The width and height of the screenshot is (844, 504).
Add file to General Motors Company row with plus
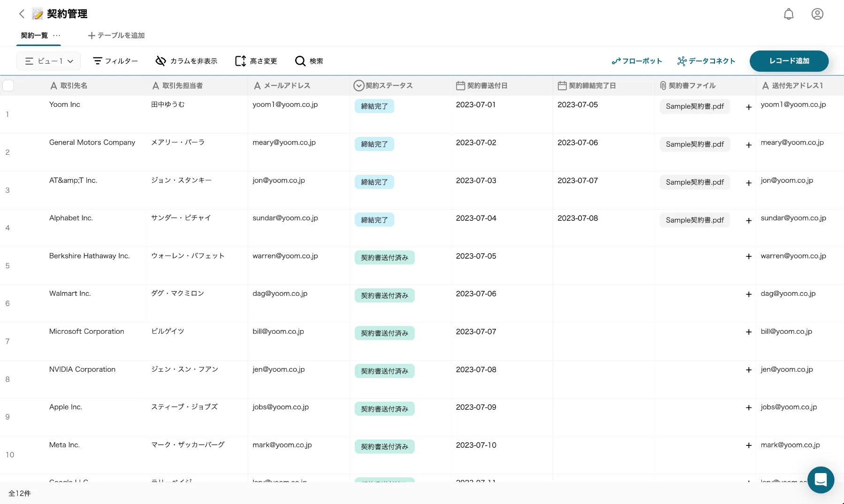[x=749, y=145]
